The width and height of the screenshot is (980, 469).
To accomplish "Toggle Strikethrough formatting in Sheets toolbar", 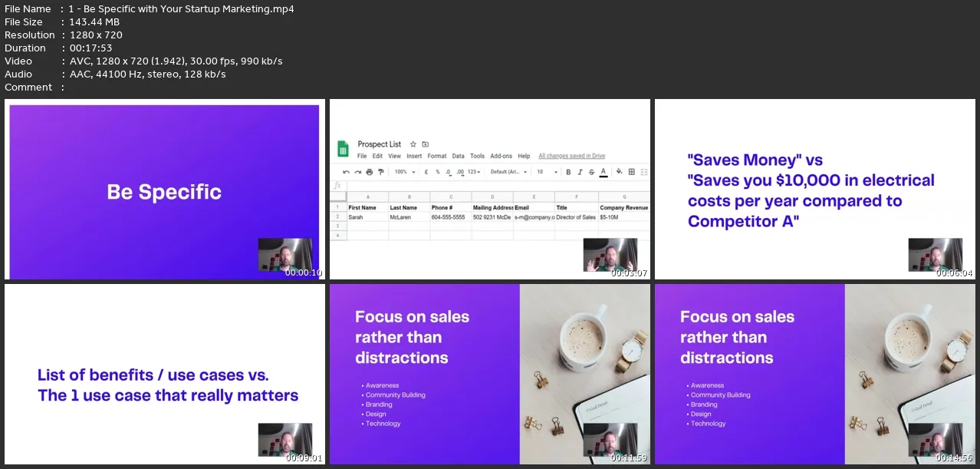I will (591, 172).
